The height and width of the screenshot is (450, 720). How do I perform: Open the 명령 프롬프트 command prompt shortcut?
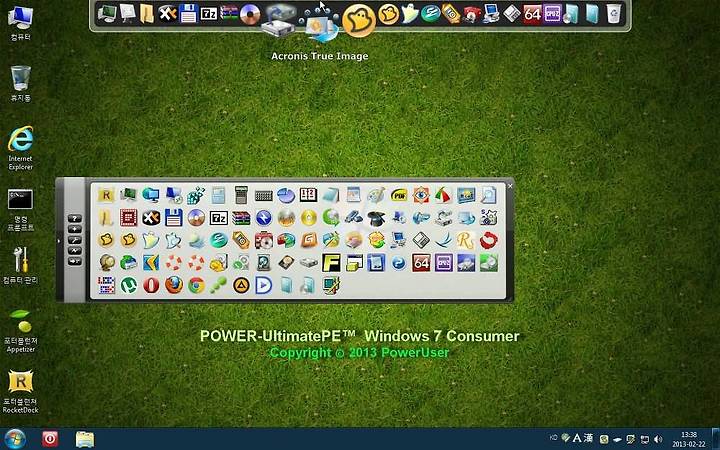pos(20,209)
